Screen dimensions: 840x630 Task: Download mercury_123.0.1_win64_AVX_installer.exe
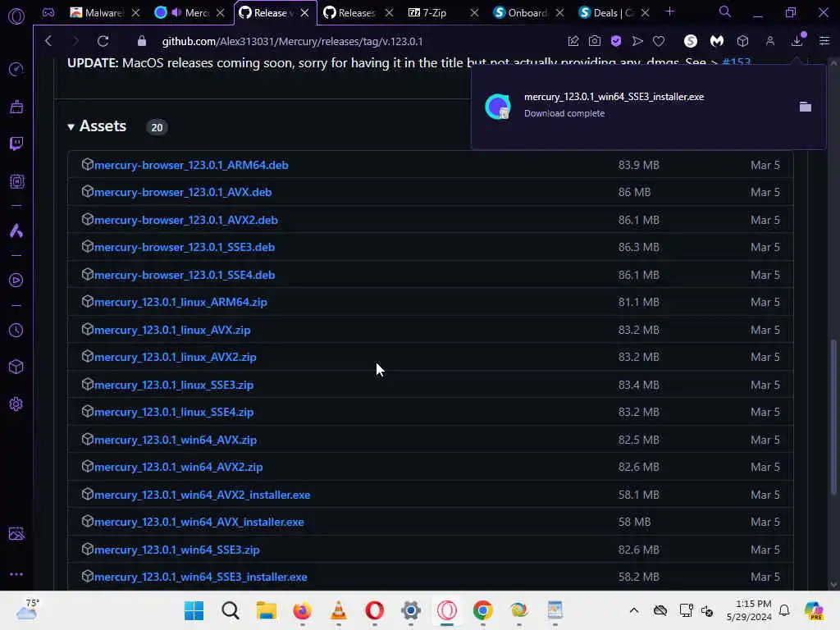pos(199,523)
